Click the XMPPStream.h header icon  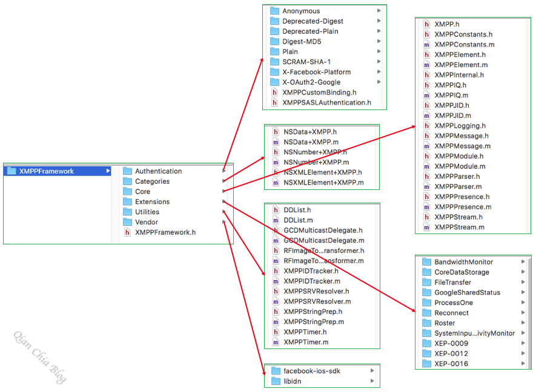pos(426,217)
